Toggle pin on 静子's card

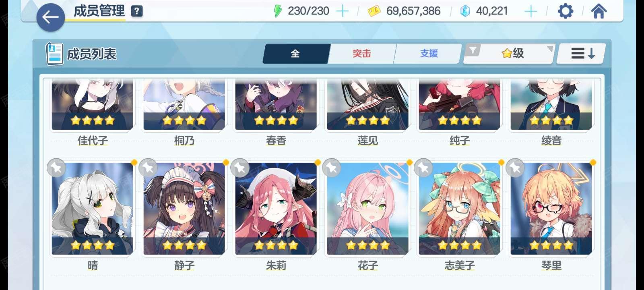pos(148,168)
